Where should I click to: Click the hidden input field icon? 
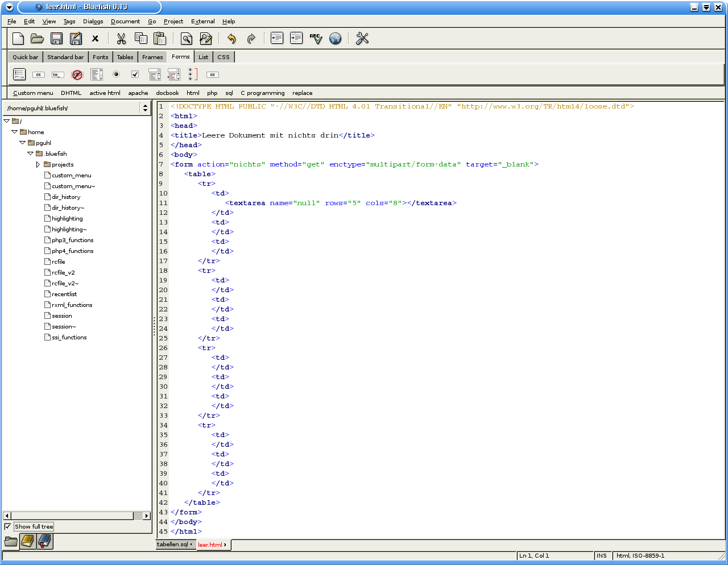coord(77,74)
